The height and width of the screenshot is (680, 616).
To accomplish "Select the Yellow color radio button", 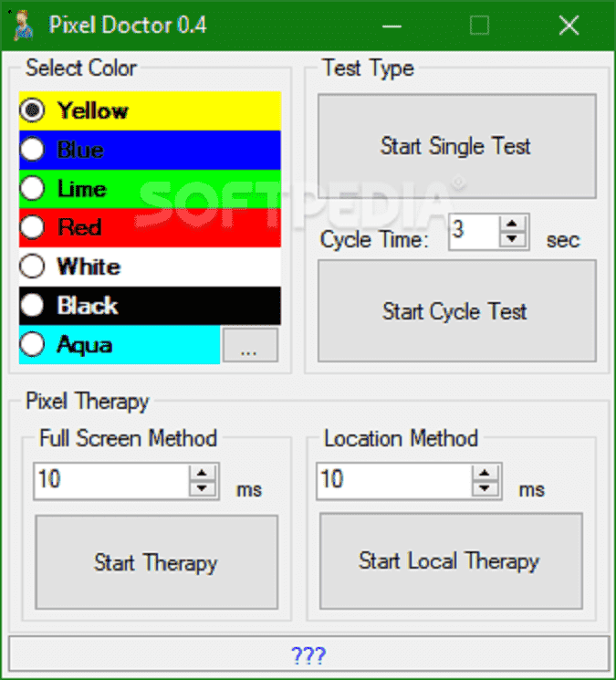I will pyautogui.click(x=33, y=110).
